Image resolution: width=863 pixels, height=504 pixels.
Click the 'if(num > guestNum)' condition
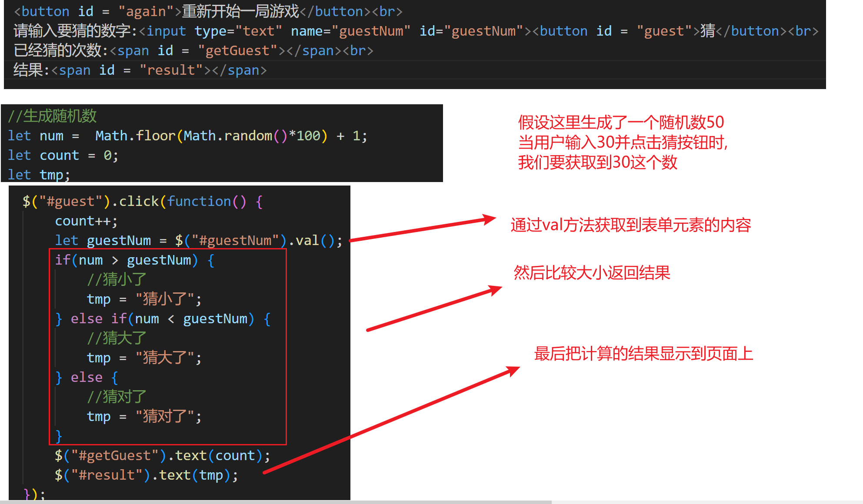[x=134, y=260]
